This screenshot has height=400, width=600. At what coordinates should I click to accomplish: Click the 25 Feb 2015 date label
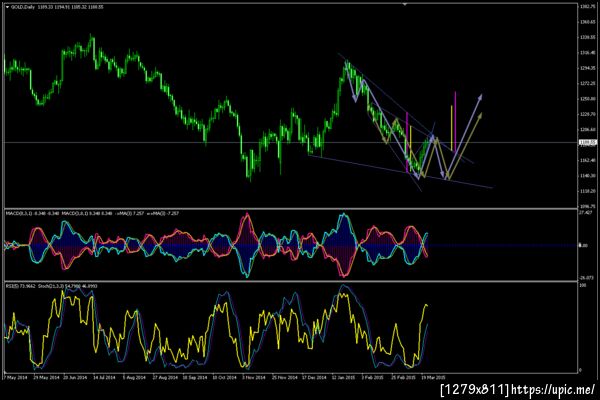click(x=403, y=377)
